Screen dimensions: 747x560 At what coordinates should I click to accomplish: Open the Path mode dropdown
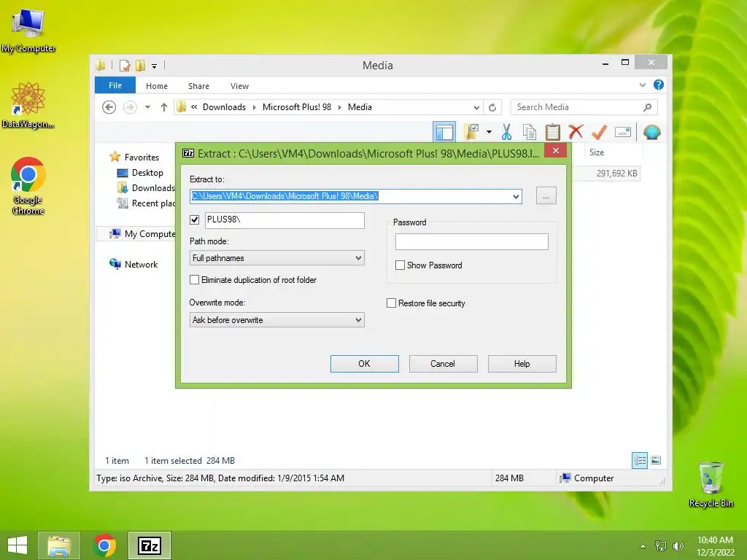(x=276, y=257)
